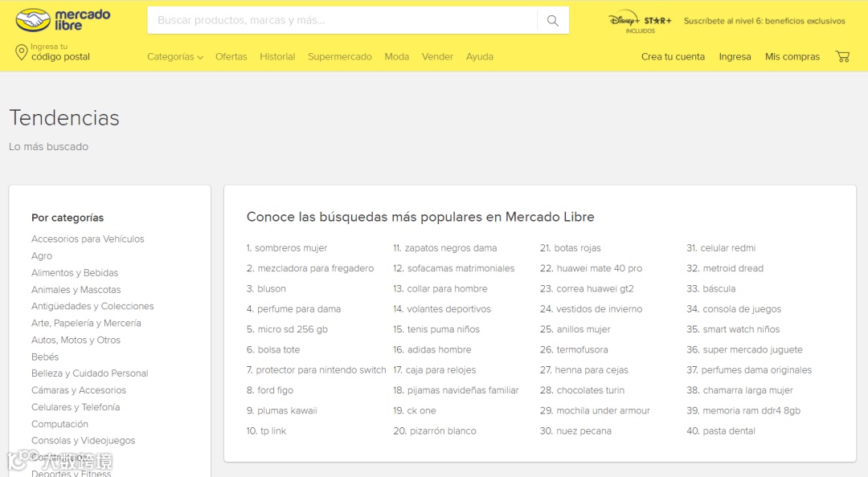Select the Bebés category
The width and height of the screenshot is (868, 477).
click(x=45, y=357)
